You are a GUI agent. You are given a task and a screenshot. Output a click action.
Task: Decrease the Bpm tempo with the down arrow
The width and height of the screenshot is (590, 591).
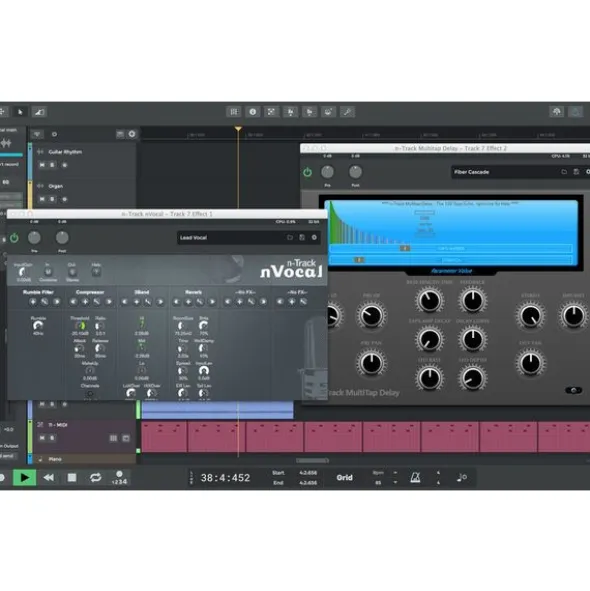(x=395, y=482)
